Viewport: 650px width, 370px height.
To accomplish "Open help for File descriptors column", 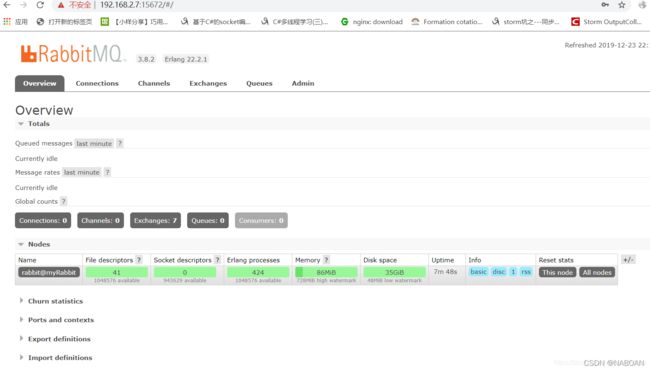I will [139, 260].
